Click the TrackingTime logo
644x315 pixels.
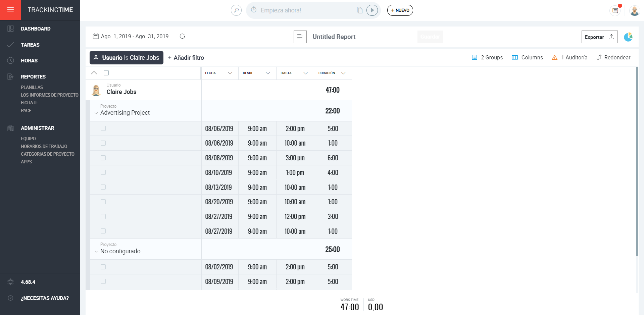click(x=50, y=10)
